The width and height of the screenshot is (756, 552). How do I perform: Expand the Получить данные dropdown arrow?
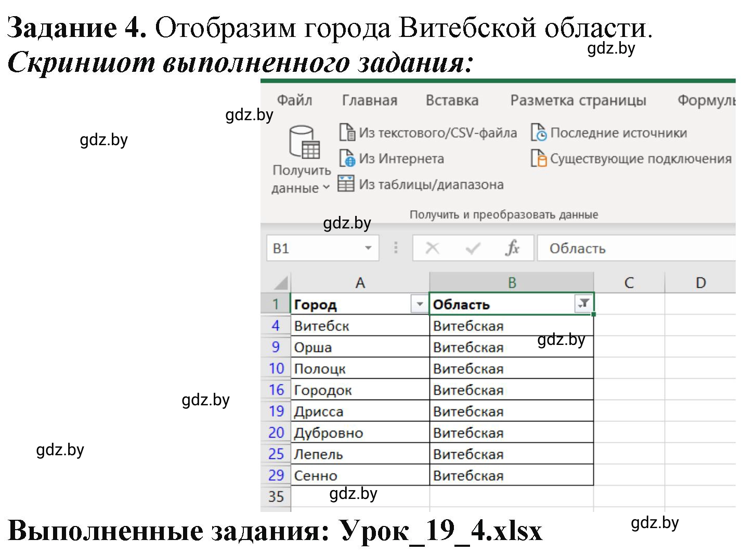pos(326,187)
